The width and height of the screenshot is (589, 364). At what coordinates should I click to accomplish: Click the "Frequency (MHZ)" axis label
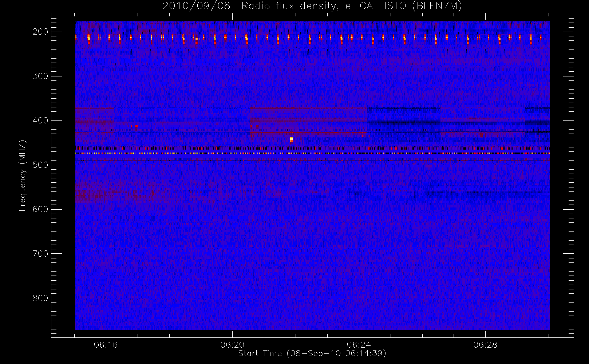(x=23, y=175)
